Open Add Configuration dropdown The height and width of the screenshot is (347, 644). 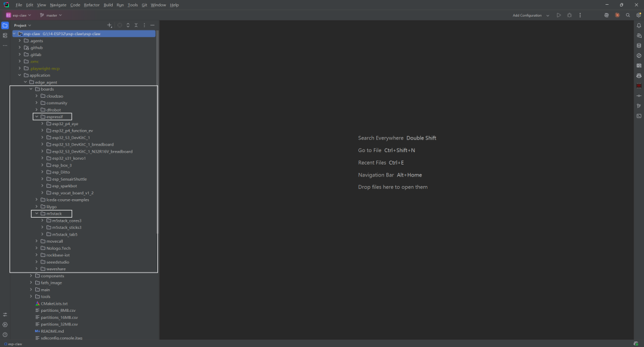[531, 15]
